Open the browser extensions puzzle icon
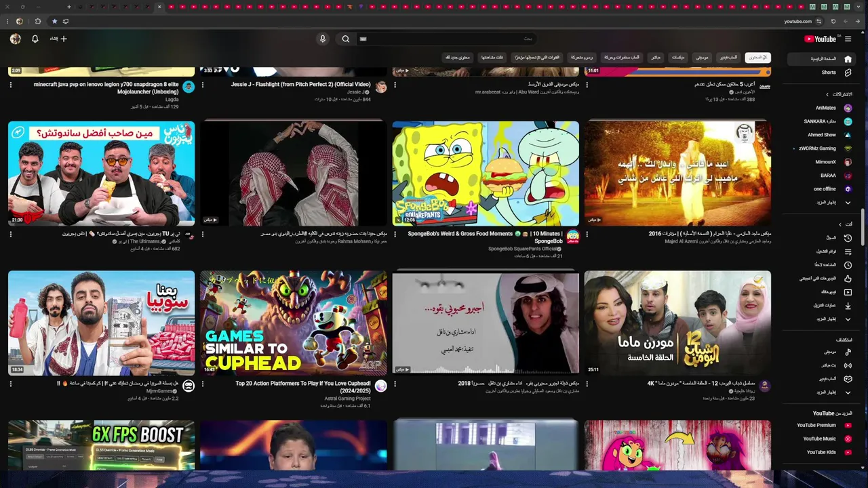 coord(38,21)
